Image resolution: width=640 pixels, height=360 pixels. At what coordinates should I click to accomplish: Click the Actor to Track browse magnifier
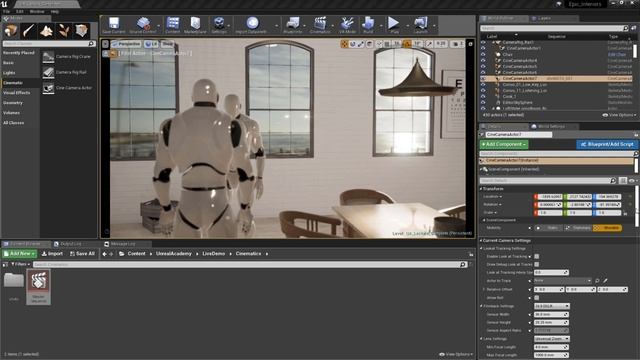point(597,281)
